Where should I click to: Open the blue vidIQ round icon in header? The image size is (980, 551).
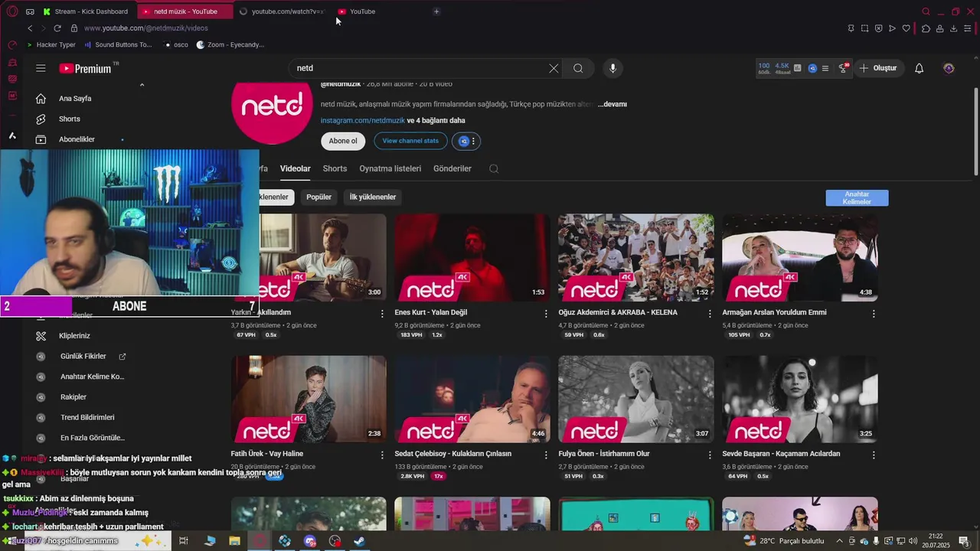coord(812,68)
